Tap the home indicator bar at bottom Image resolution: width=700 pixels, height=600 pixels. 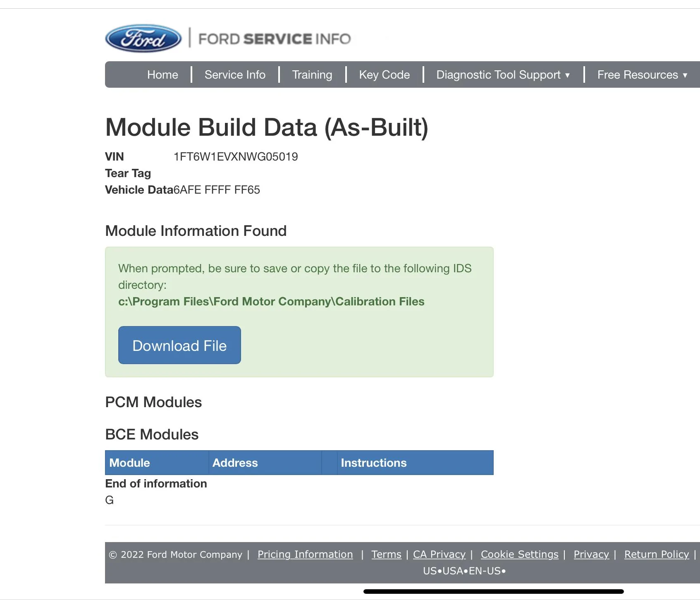coord(493,591)
